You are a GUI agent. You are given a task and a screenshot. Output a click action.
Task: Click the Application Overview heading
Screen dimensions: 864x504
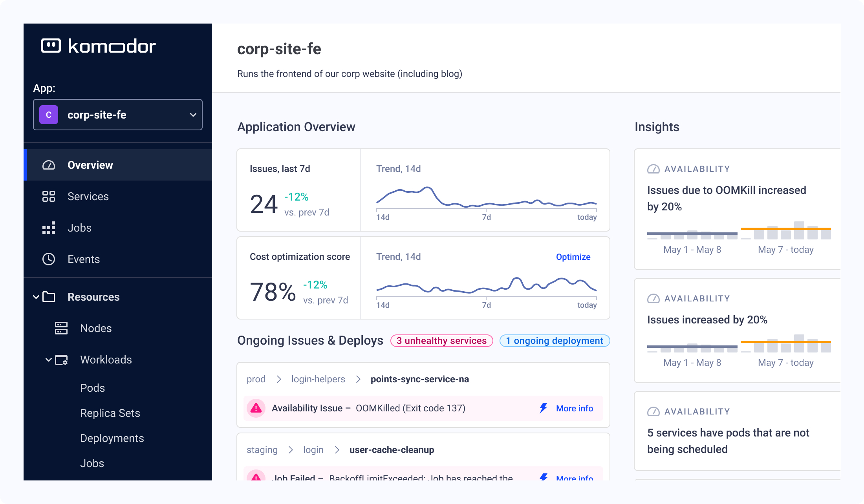[296, 127]
